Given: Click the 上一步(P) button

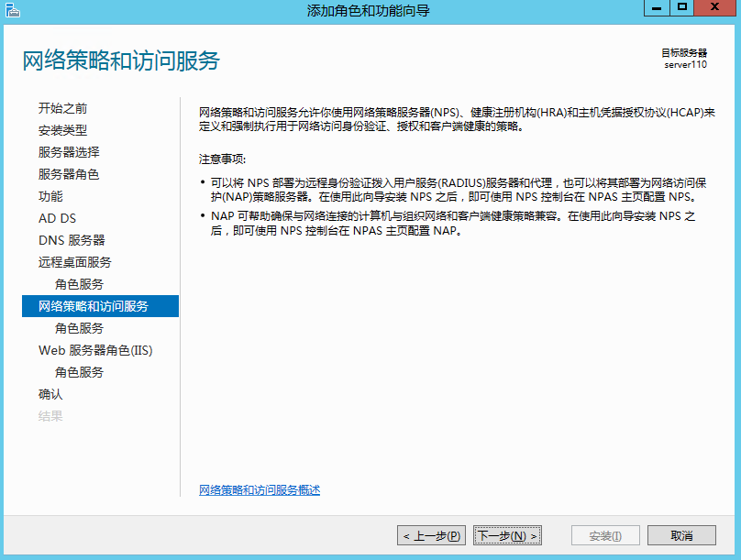Looking at the screenshot, I should 431,535.
